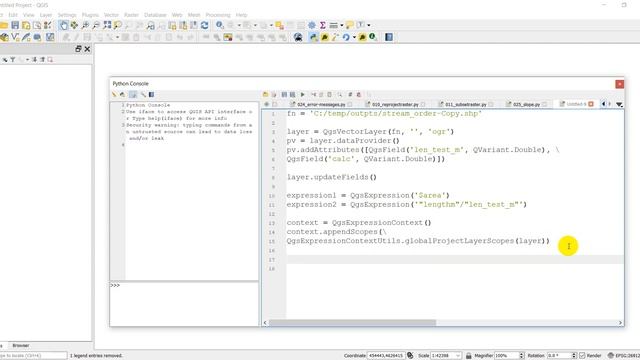Click the locator search field
This screenshot has width=640, height=360.
[33, 356]
